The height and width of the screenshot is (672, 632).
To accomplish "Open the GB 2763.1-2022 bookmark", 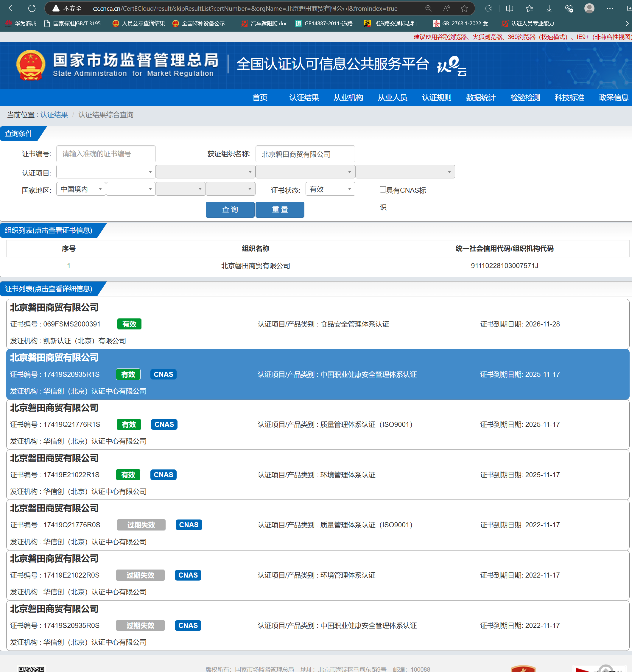I will click(x=462, y=23).
